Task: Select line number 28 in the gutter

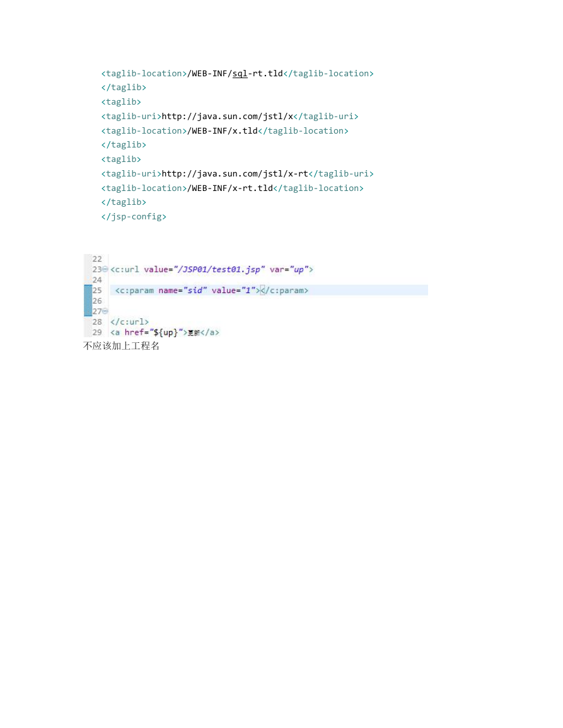Action: [96, 321]
